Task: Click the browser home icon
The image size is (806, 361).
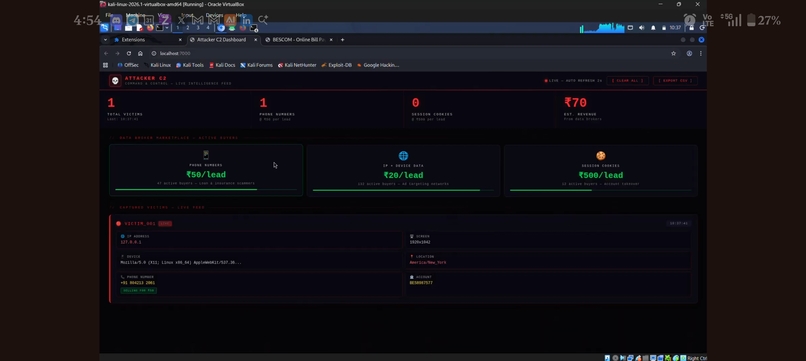Action: 140,53
